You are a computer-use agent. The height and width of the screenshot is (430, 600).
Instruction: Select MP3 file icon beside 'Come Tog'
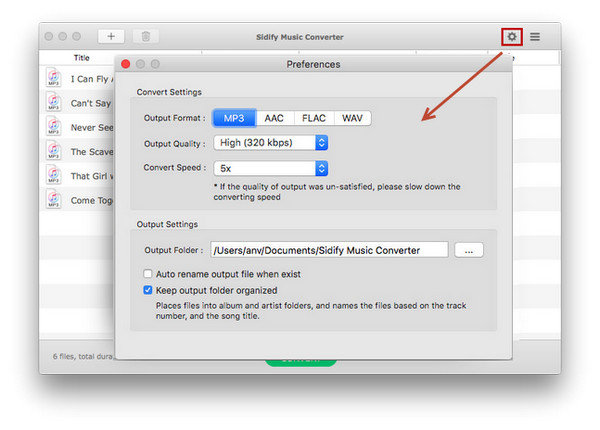54,199
